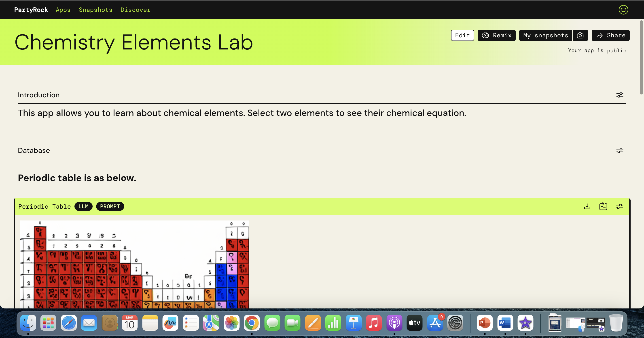Screen dimensions: 644x338
Task: Toggle the LLM tag on Periodic Table
Action: [83, 206]
